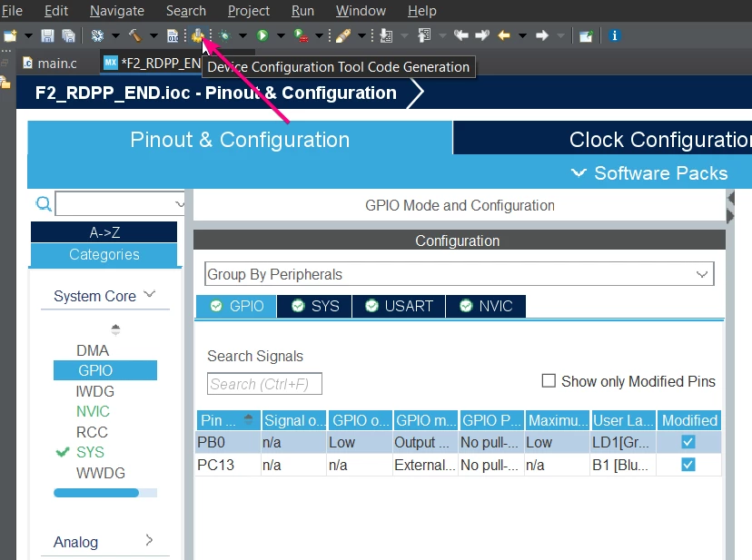
Task: Click the green Run play icon
Action: click(262, 35)
